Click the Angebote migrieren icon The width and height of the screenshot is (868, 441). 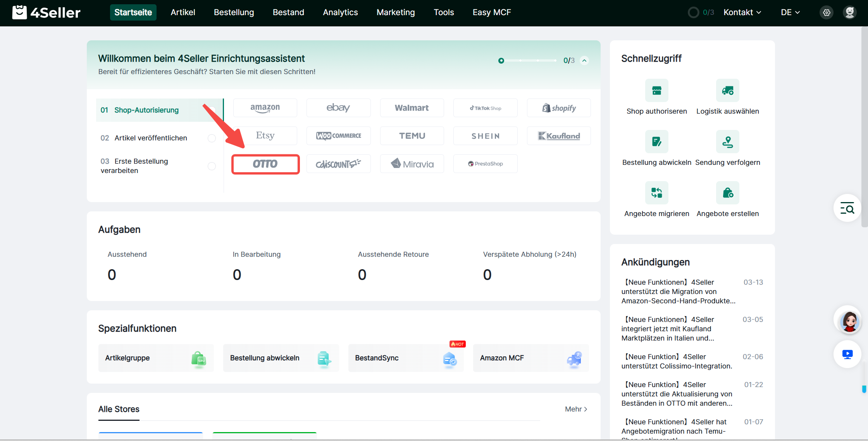(x=656, y=193)
